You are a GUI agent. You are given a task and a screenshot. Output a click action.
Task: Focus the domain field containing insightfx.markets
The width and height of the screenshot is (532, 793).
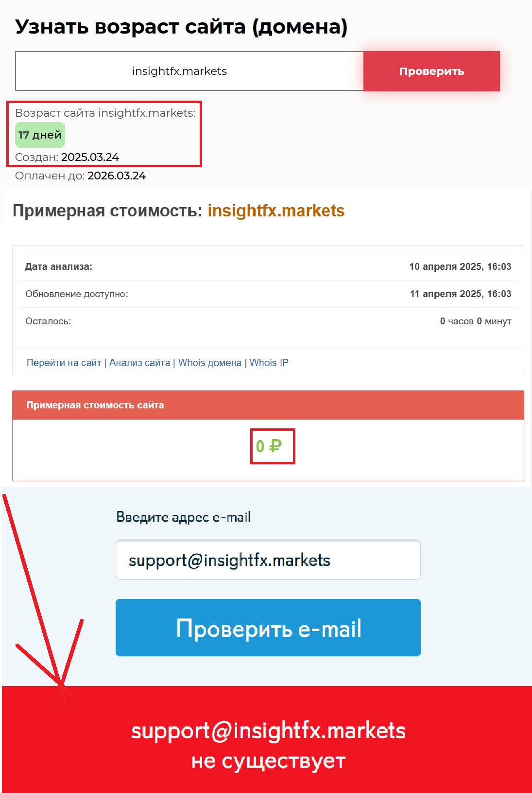pyautogui.click(x=189, y=71)
